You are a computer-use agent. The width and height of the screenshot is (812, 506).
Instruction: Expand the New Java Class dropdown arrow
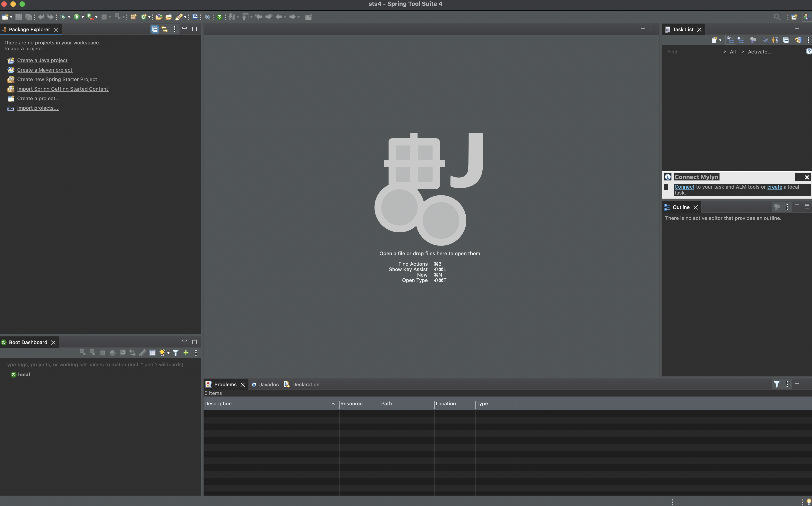pos(149,17)
